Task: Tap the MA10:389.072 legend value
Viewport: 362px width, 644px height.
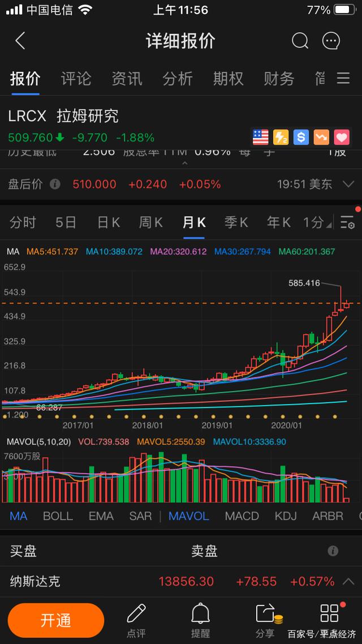Action: tap(114, 251)
